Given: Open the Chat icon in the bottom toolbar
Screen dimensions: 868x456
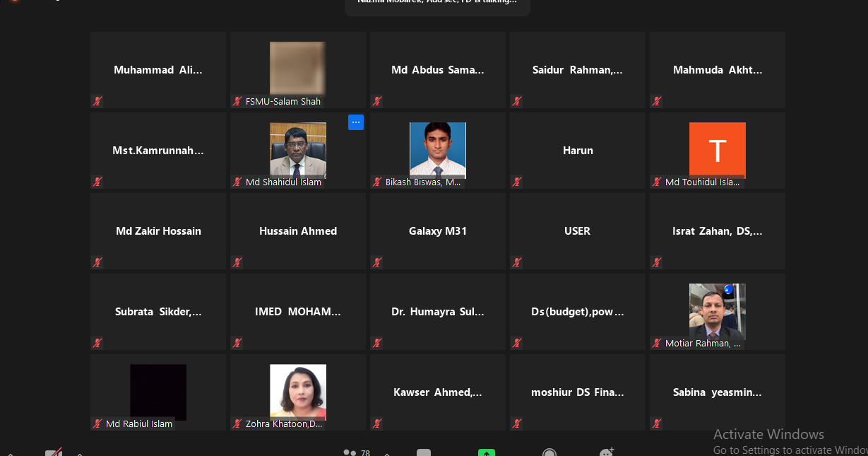Looking at the screenshot, I should click(424, 452).
